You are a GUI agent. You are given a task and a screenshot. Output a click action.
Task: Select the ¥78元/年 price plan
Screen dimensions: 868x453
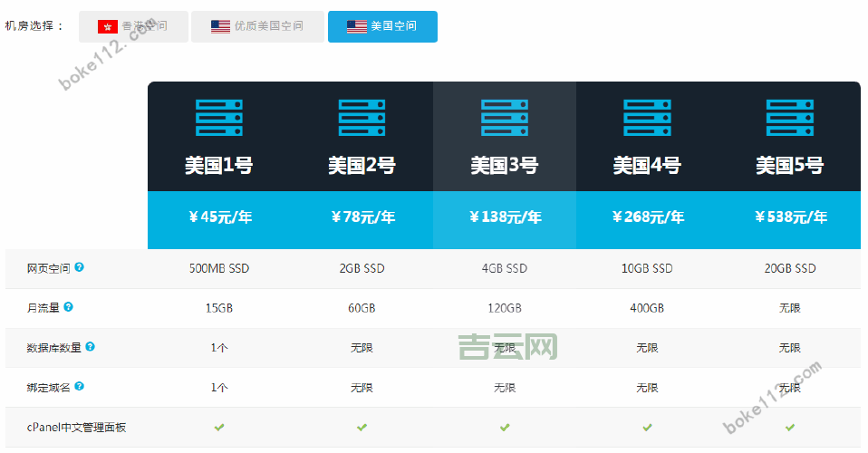coord(362,217)
